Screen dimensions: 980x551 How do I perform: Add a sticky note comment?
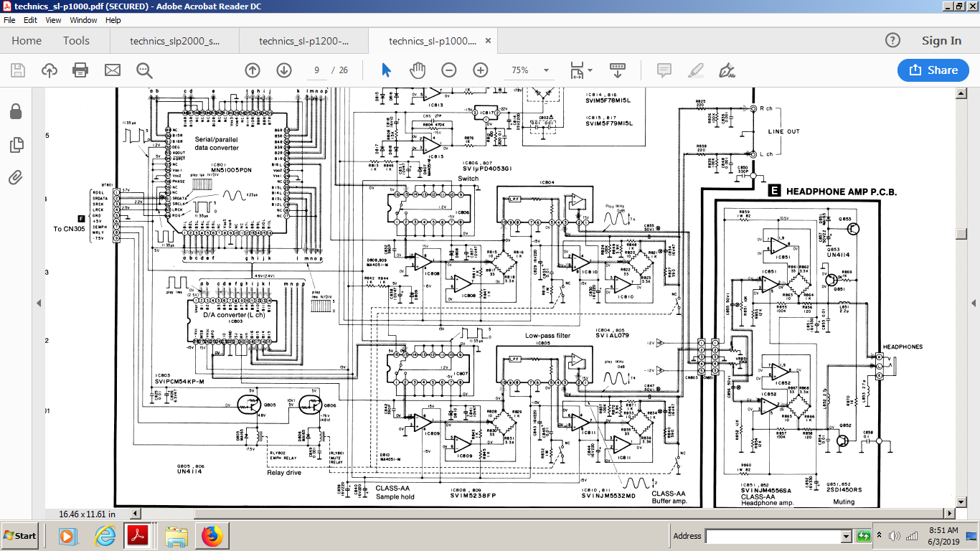pos(664,70)
